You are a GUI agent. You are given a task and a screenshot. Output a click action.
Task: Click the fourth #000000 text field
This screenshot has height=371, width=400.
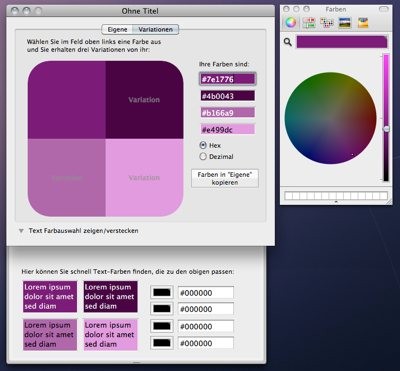click(x=206, y=343)
